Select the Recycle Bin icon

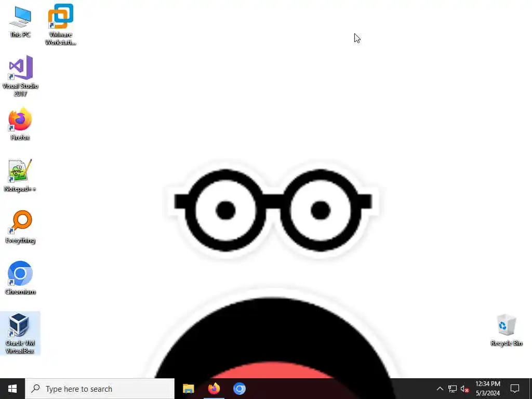click(506, 330)
